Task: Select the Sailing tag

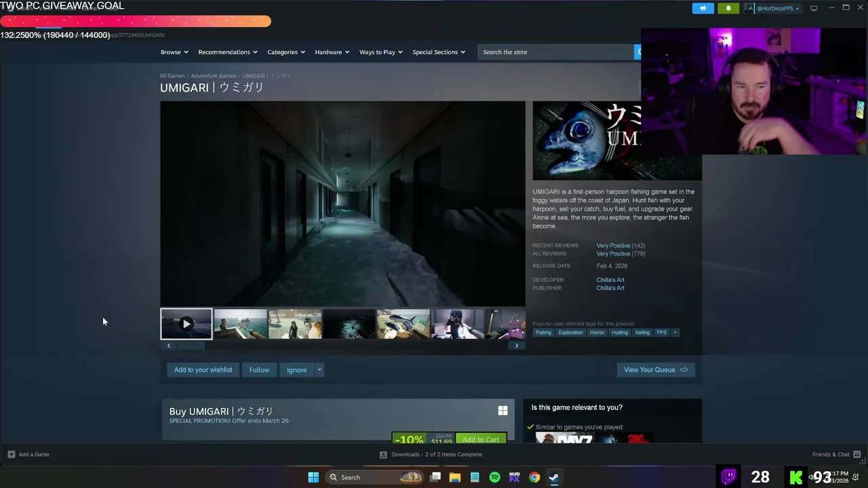Action: pos(642,332)
